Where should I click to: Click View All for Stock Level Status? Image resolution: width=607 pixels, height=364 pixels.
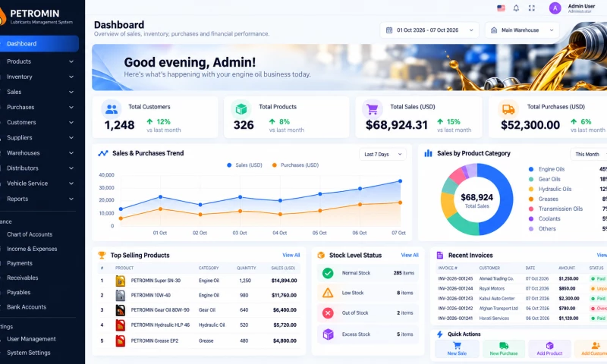click(410, 256)
